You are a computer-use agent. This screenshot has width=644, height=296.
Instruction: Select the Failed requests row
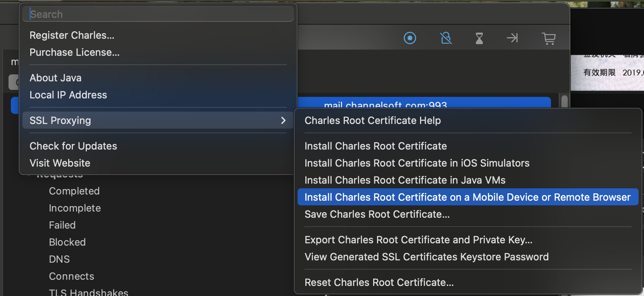[x=62, y=225]
